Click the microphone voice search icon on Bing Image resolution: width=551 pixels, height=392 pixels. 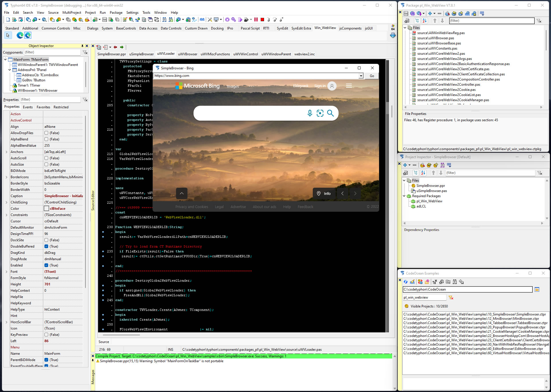coord(310,113)
